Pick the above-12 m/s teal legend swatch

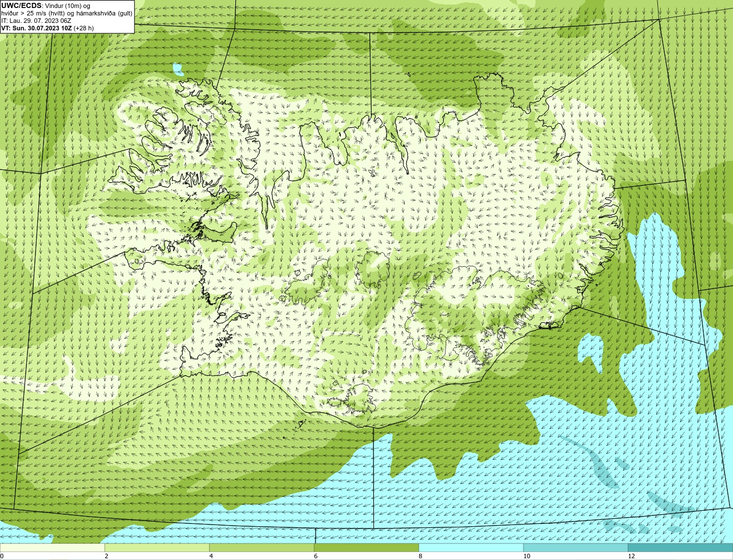tap(680, 547)
